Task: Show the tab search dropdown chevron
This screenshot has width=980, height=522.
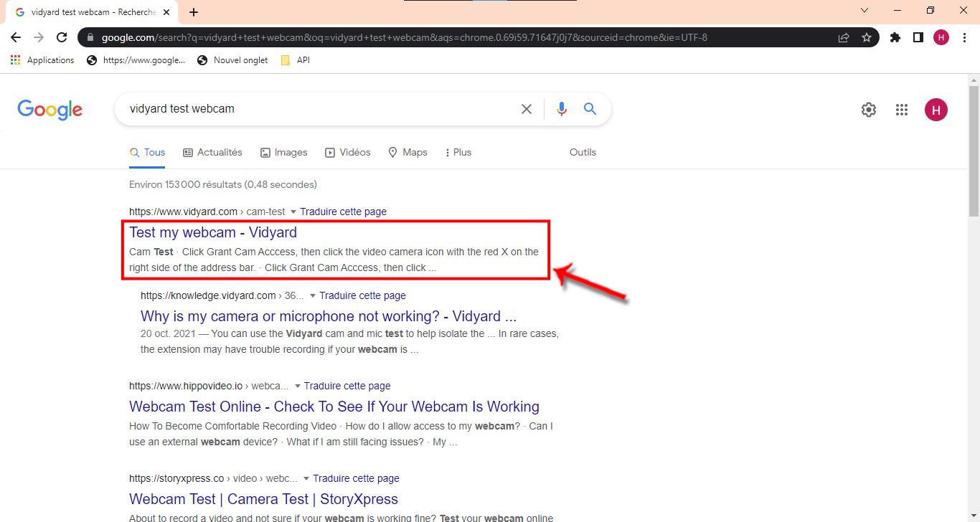Action: [x=864, y=10]
